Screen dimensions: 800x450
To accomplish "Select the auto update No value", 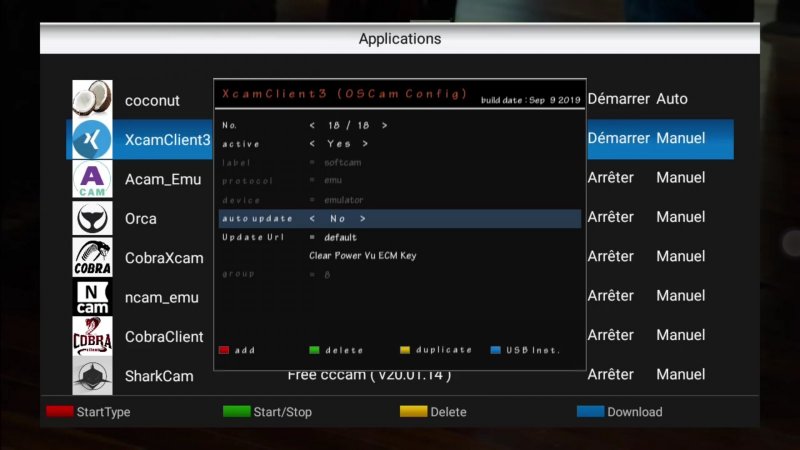I will click(x=337, y=219).
